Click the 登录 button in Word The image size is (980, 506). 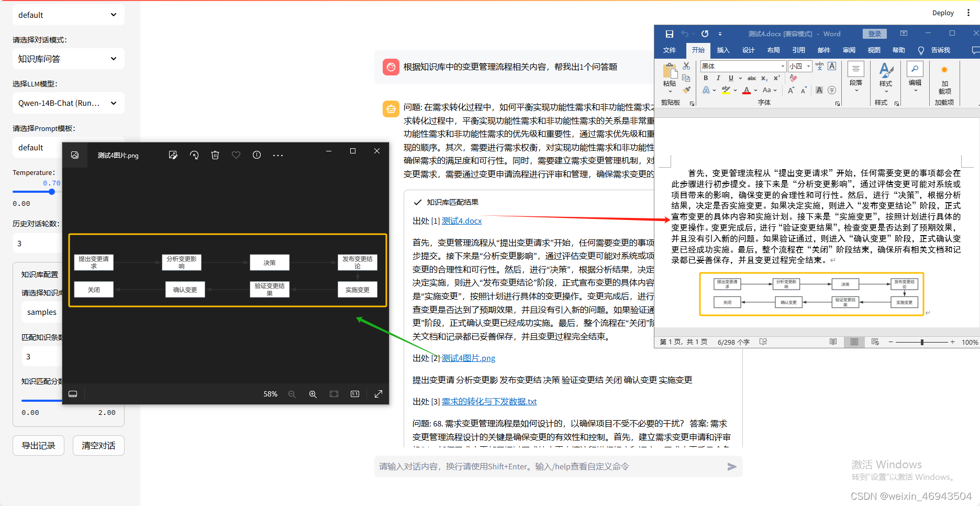point(874,34)
